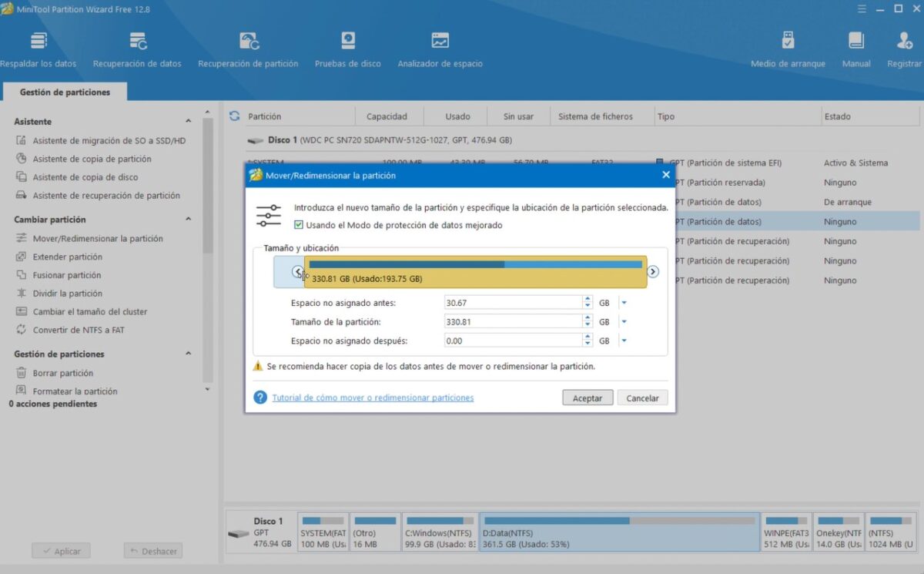Select the Gestión de particiones tab

pos(65,92)
